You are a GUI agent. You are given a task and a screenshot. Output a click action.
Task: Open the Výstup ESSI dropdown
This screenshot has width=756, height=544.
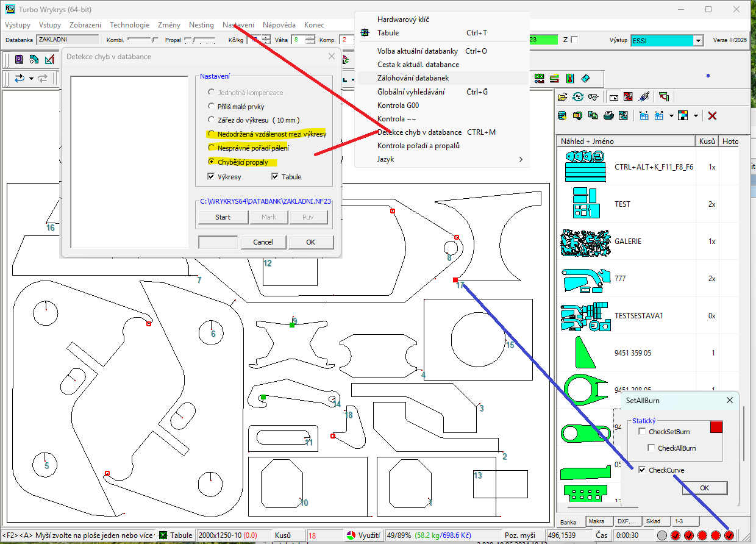point(698,40)
